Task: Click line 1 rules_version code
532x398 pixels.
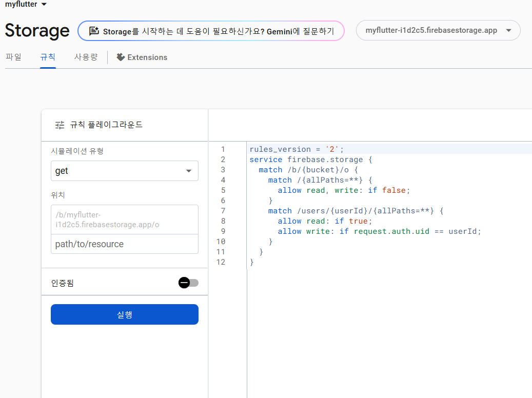Action: pyautogui.click(x=297, y=149)
